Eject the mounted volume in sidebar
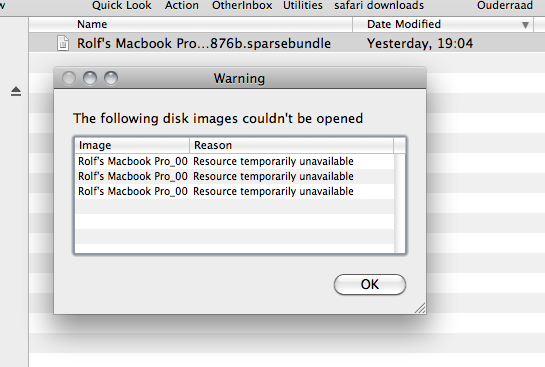 coord(16,91)
